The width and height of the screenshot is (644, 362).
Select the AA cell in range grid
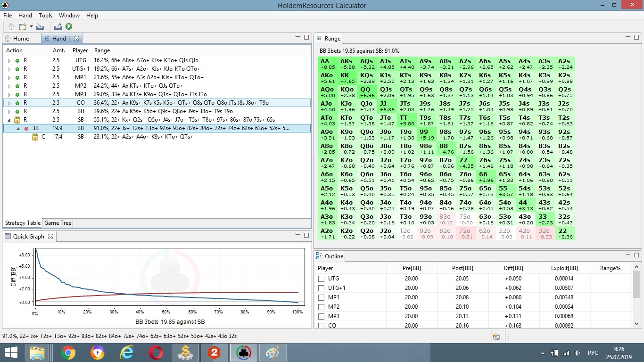[328, 64]
